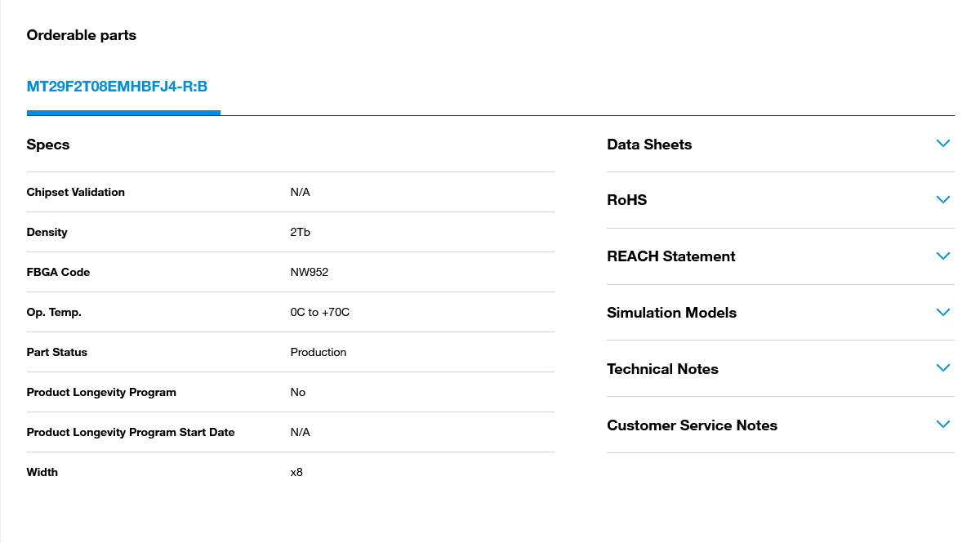
Task: Click the Customer Service Notes chevron icon
Action: tap(943, 425)
